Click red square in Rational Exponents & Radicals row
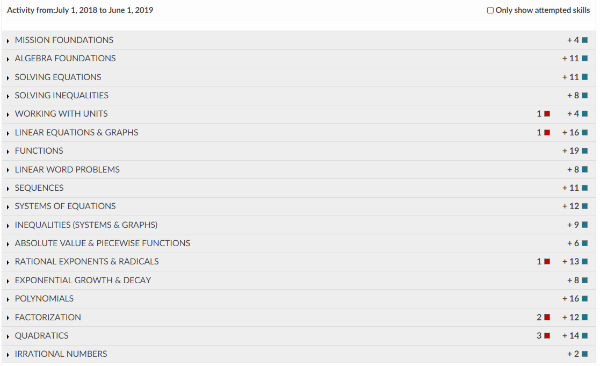The width and height of the screenshot is (600, 366). pyautogui.click(x=547, y=261)
